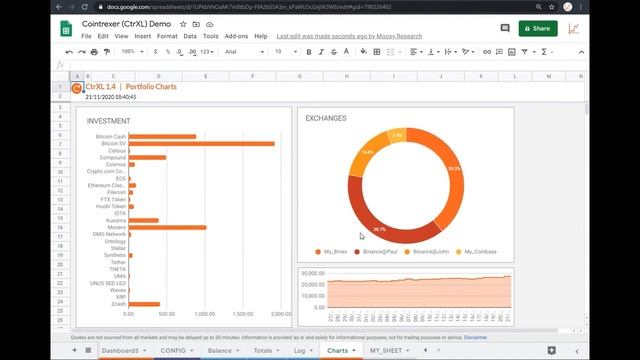Open the text wrapping dropdown
Screen dimensions: 640x360
point(450,52)
